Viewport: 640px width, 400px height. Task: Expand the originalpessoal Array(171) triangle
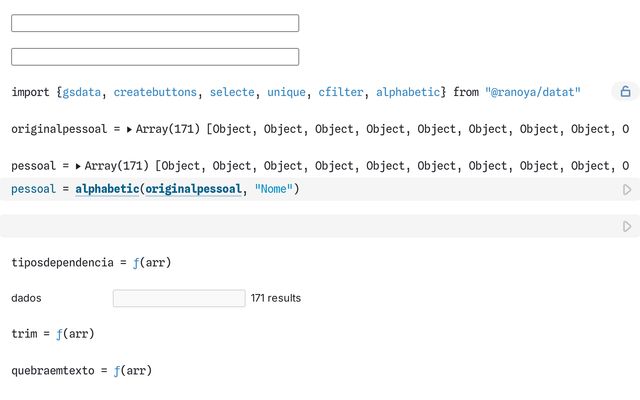(129, 129)
